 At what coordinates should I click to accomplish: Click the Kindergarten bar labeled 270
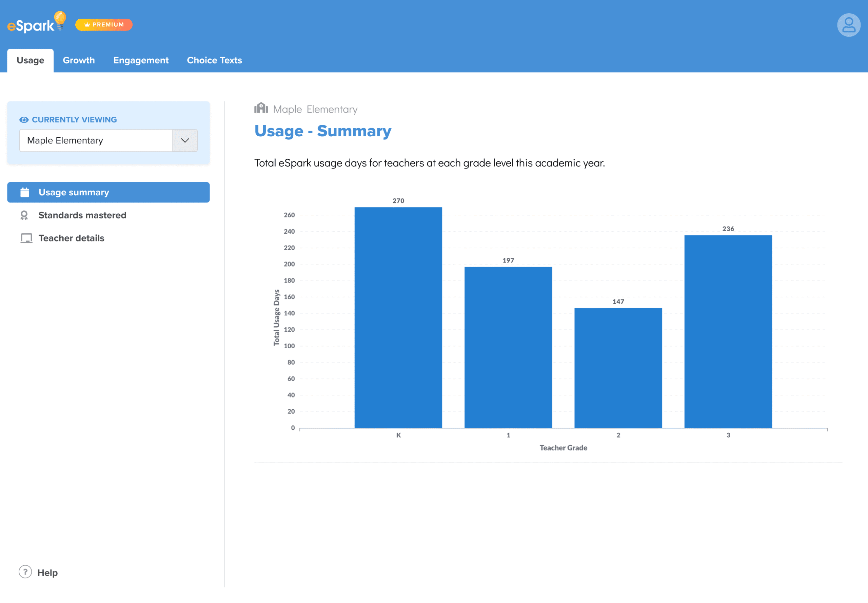(398, 317)
